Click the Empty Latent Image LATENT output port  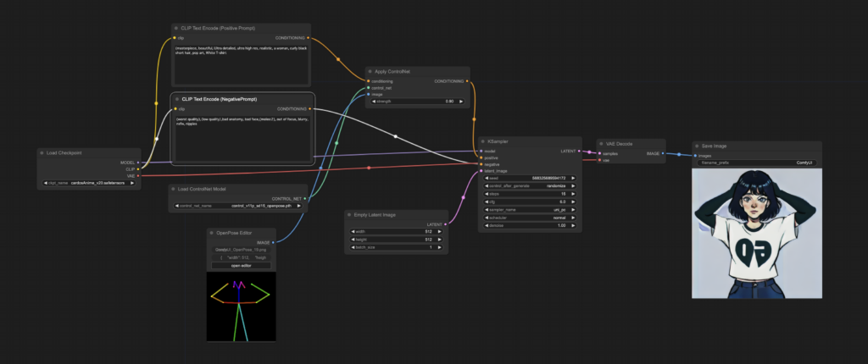pyautogui.click(x=445, y=224)
